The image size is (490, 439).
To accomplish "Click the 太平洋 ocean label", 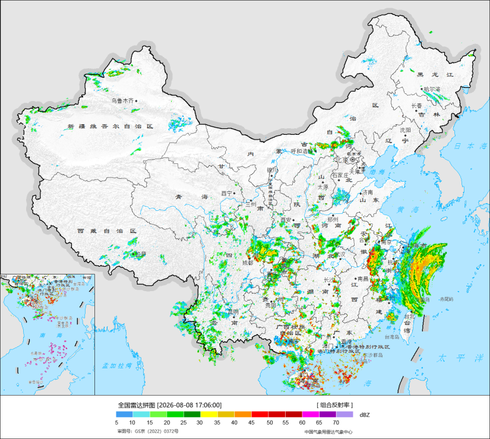I will pos(461,358).
